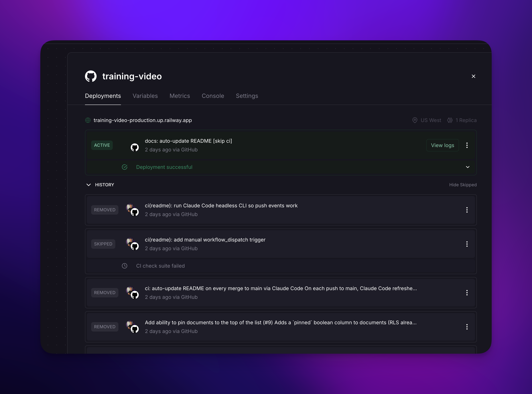Open kebab menu for the active deployment
The image size is (532, 394).
click(x=467, y=145)
